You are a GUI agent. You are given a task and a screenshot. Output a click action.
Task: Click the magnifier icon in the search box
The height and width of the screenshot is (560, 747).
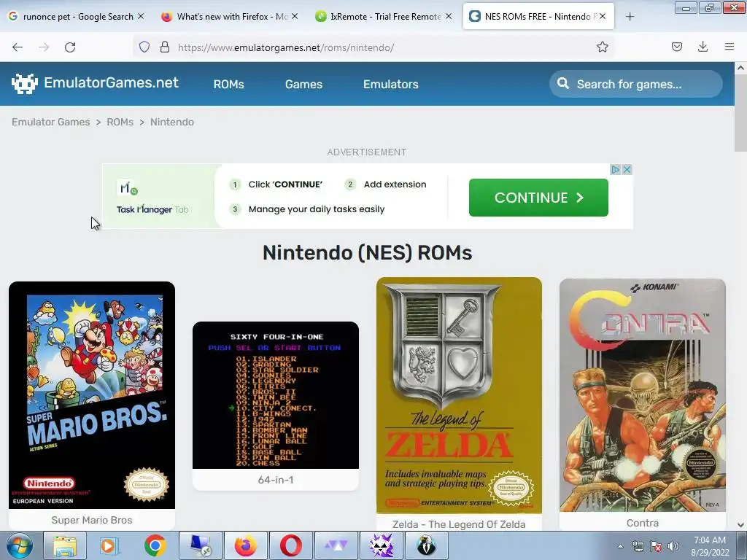563,83
